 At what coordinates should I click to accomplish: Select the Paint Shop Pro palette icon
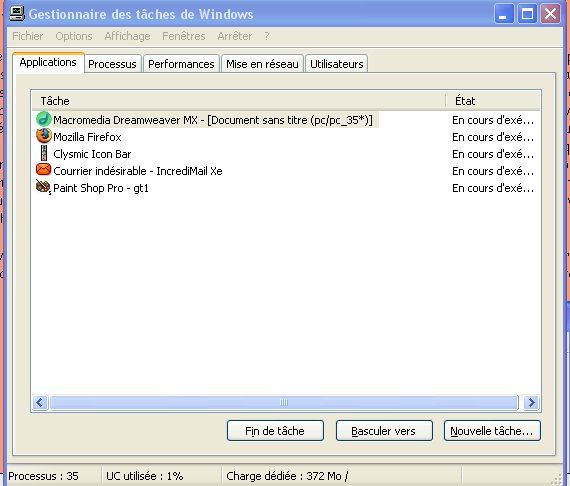coord(43,187)
